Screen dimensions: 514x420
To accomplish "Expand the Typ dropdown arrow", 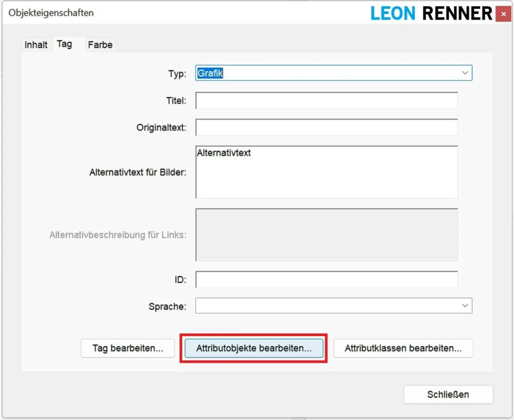I will [x=464, y=73].
